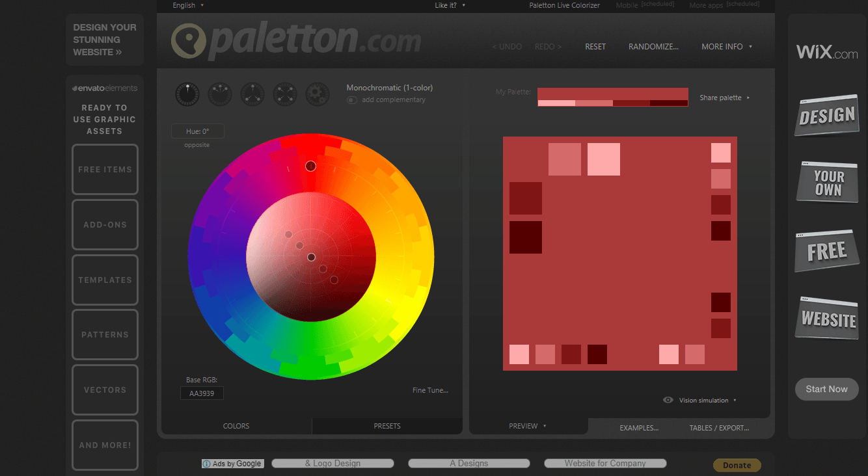Click the WEBSITE graphic in Wix ad

[827, 319]
